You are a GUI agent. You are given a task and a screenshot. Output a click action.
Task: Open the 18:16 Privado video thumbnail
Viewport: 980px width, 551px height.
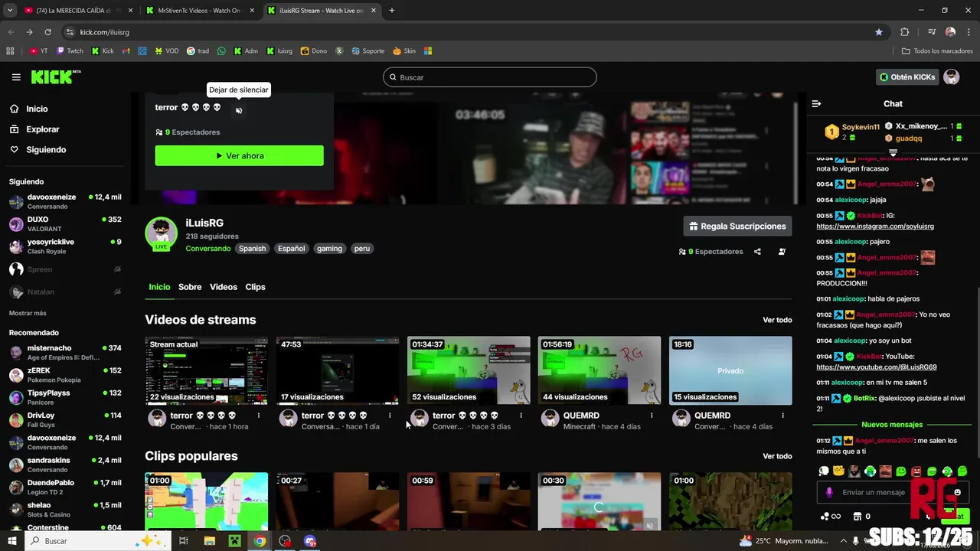click(x=730, y=370)
